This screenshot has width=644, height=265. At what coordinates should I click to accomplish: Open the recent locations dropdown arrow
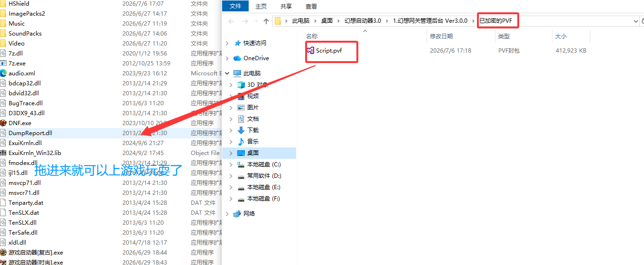(x=256, y=21)
